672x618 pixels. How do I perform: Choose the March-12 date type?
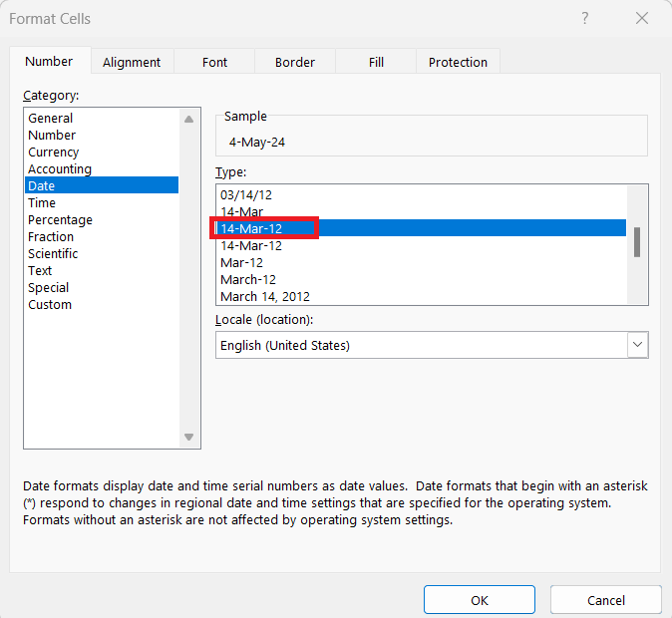point(422,279)
